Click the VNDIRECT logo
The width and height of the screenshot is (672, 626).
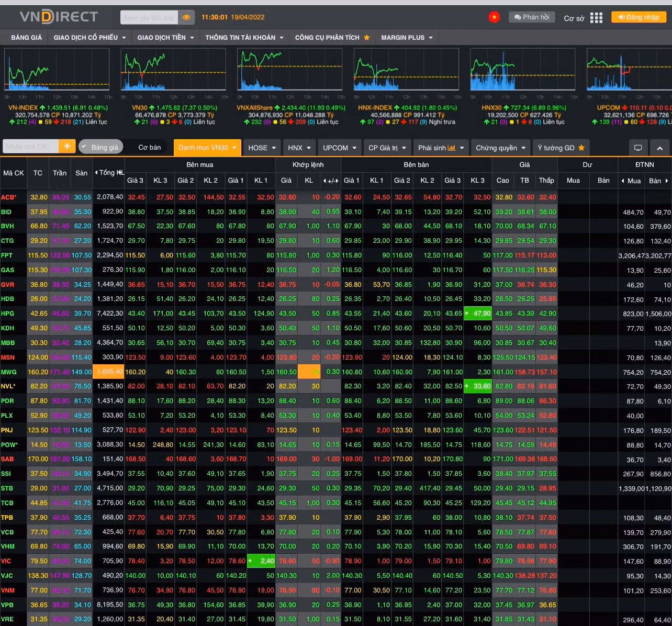(x=59, y=17)
